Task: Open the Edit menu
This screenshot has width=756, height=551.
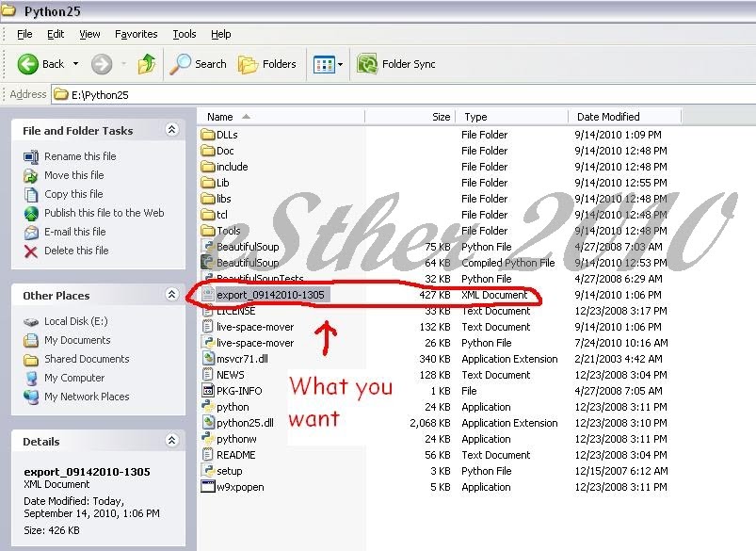Action: click(x=56, y=34)
